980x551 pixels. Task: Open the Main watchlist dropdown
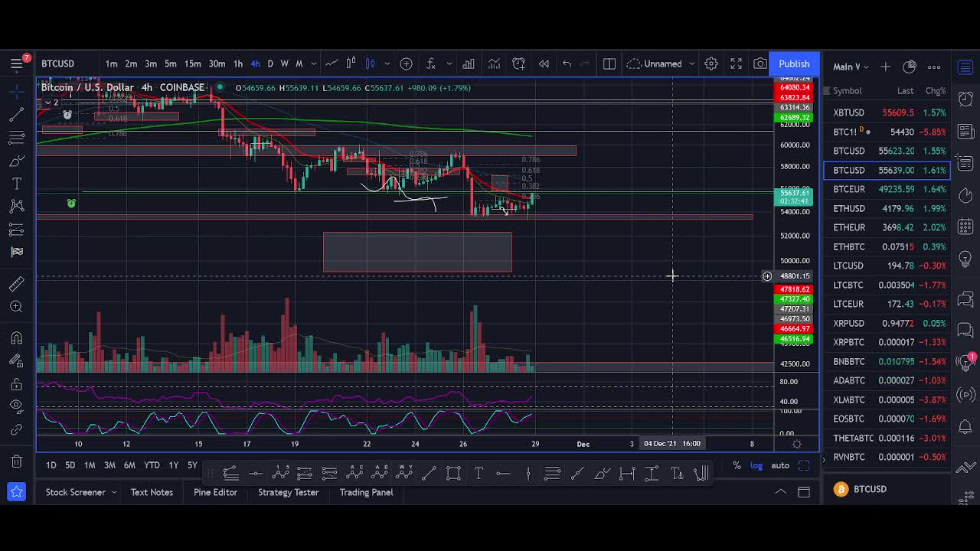click(850, 67)
